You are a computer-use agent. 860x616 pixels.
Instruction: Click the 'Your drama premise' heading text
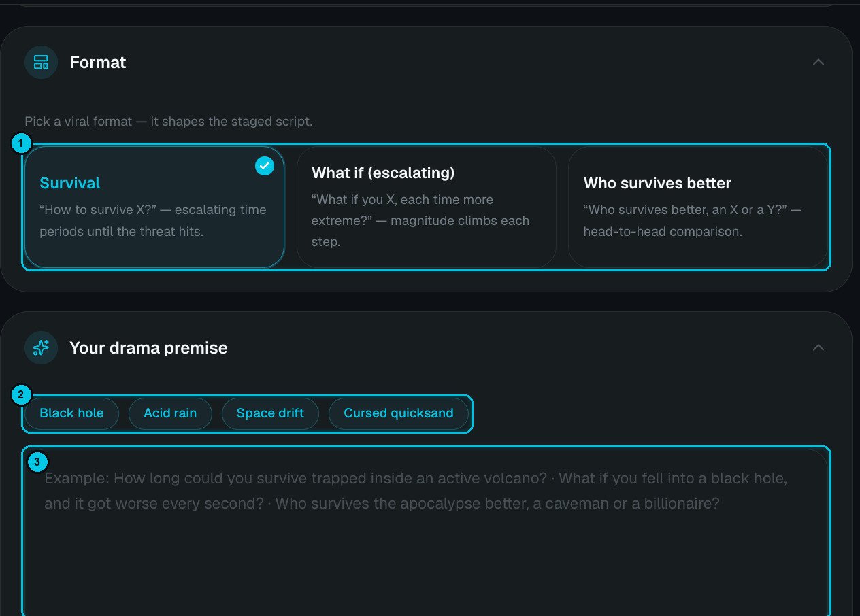[148, 348]
